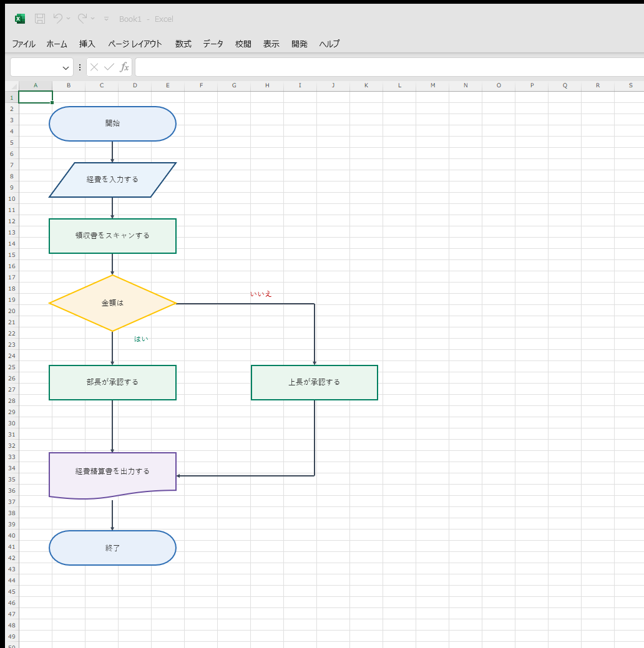644x648 pixels.
Task: Select row 30 header
Action: pos(12,423)
